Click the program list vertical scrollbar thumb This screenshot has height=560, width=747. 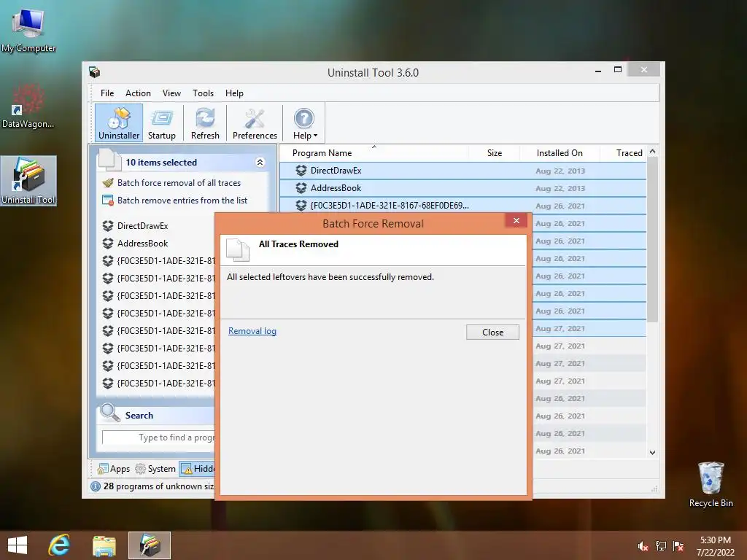(652, 239)
